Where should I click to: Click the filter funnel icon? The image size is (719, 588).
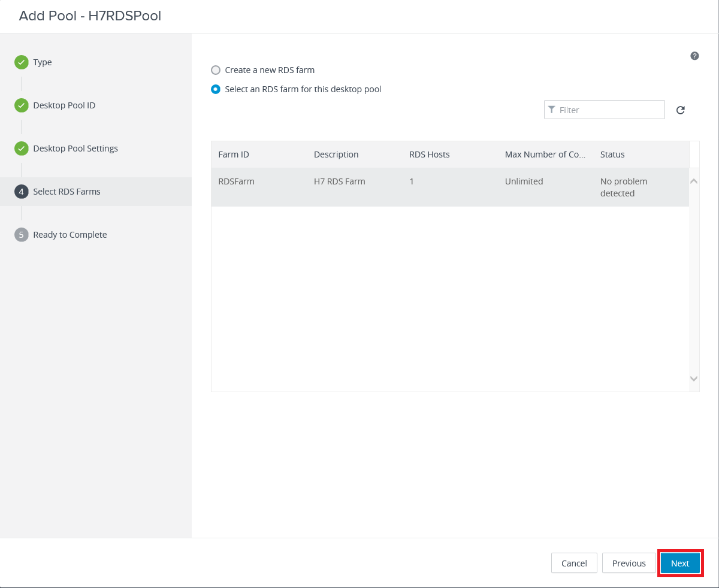point(552,110)
